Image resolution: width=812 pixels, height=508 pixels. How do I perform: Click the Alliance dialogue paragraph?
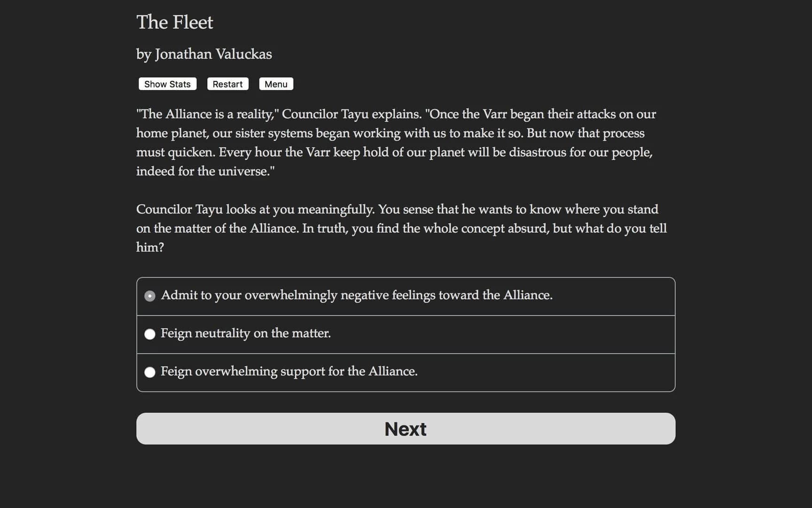point(396,142)
